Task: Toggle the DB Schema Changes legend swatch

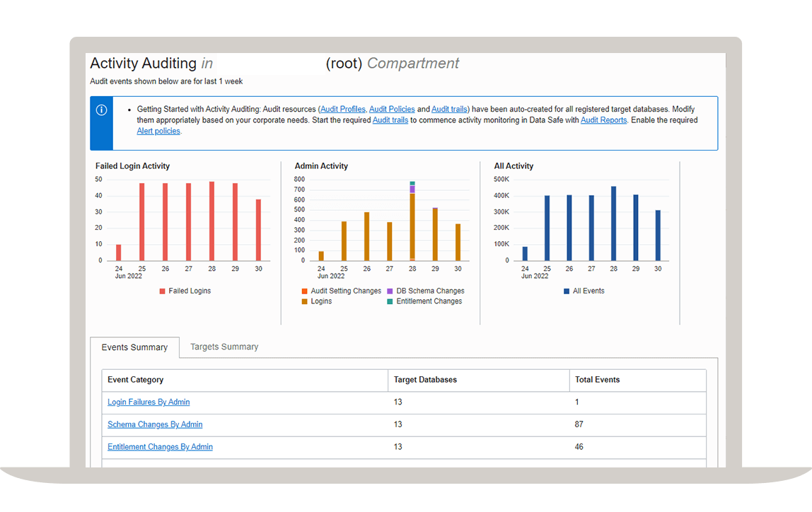Action: click(390, 291)
